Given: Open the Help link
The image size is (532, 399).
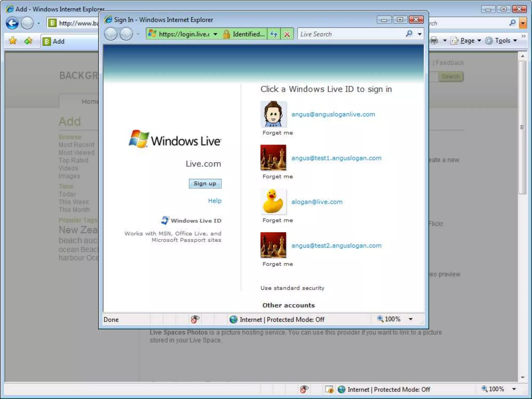Looking at the screenshot, I should pyautogui.click(x=215, y=201).
